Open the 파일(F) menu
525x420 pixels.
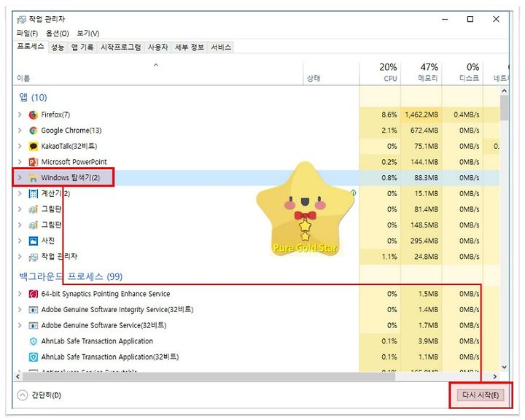[27, 34]
